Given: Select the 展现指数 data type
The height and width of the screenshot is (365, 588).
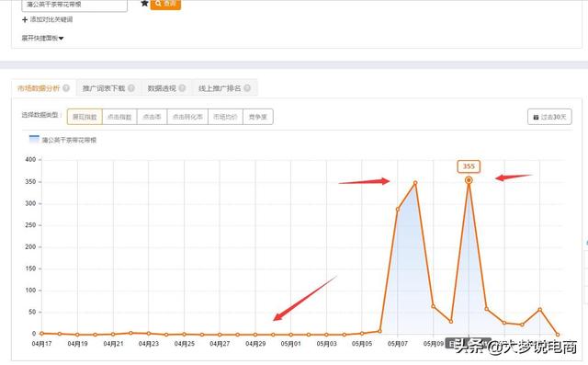Looking at the screenshot, I should point(85,117).
